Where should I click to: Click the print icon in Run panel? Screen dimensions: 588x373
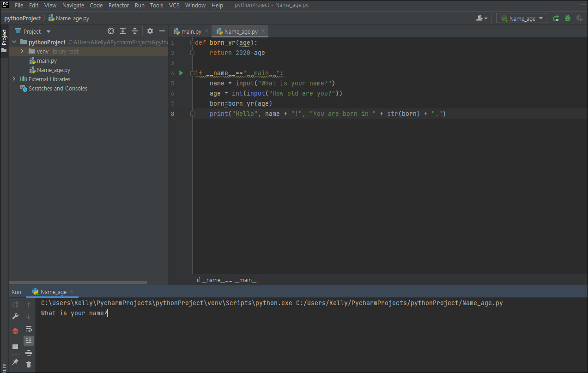[x=29, y=353]
